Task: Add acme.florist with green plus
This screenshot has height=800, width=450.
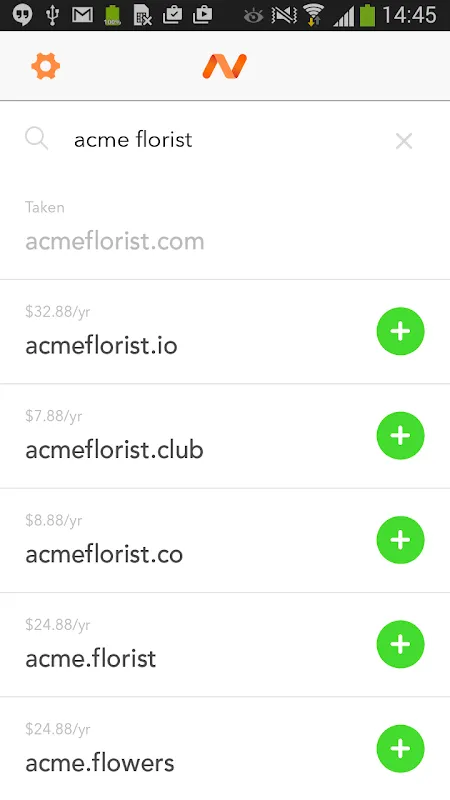Action: (x=401, y=644)
